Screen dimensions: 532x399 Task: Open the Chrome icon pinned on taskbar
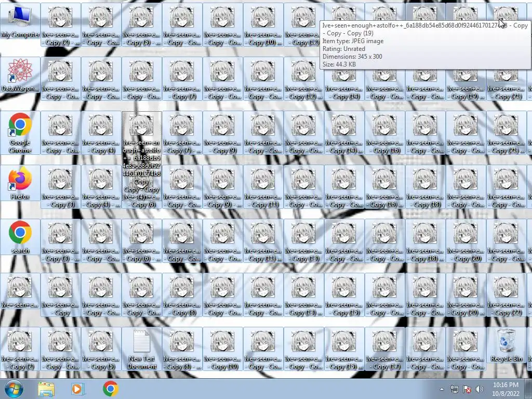click(110, 389)
